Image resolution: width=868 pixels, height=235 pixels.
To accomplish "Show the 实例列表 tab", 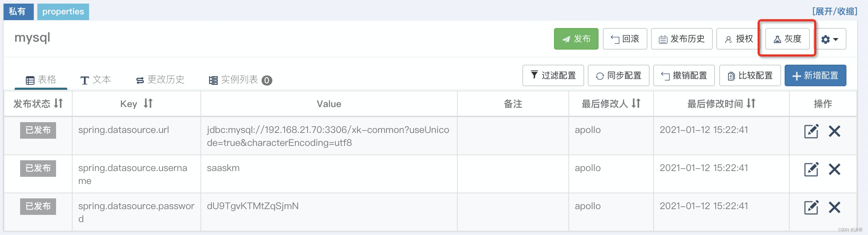I will [x=240, y=79].
